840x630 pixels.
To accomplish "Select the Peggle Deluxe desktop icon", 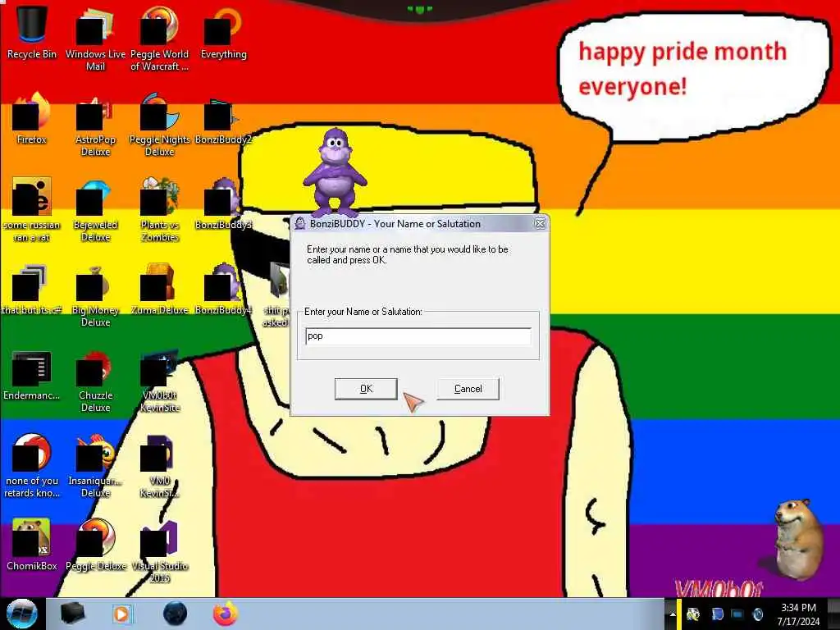I will pyautogui.click(x=95, y=545).
